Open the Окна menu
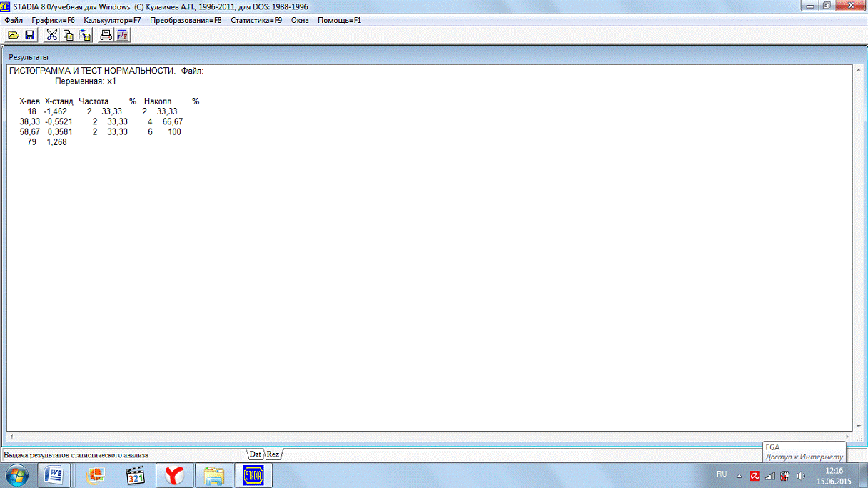Screen dimensions: 868x488 300,20
